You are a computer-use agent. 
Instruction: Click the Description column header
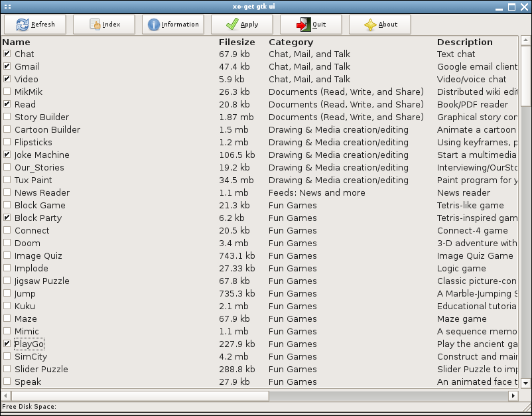pyautogui.click(x=464, y=42)
